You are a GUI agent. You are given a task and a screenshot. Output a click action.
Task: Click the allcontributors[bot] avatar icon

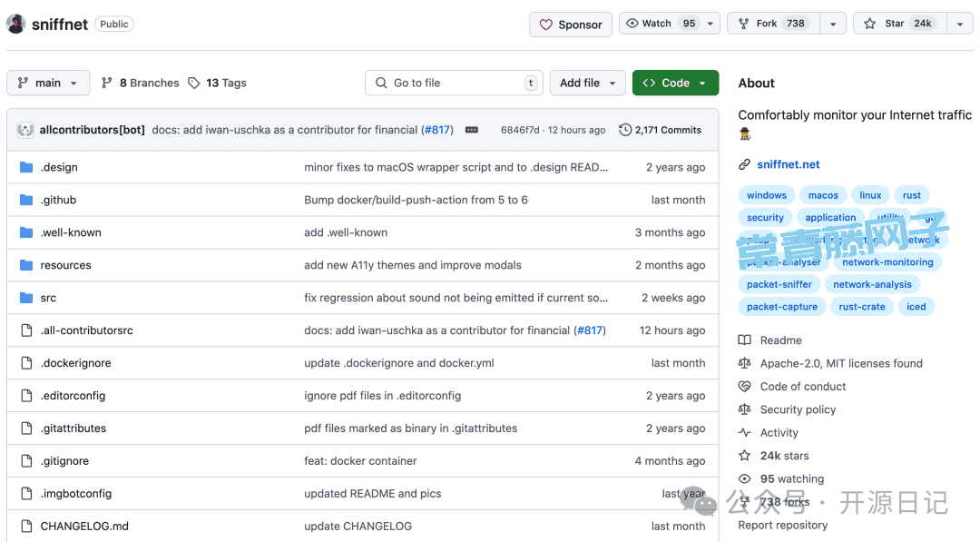pos(25,130)
